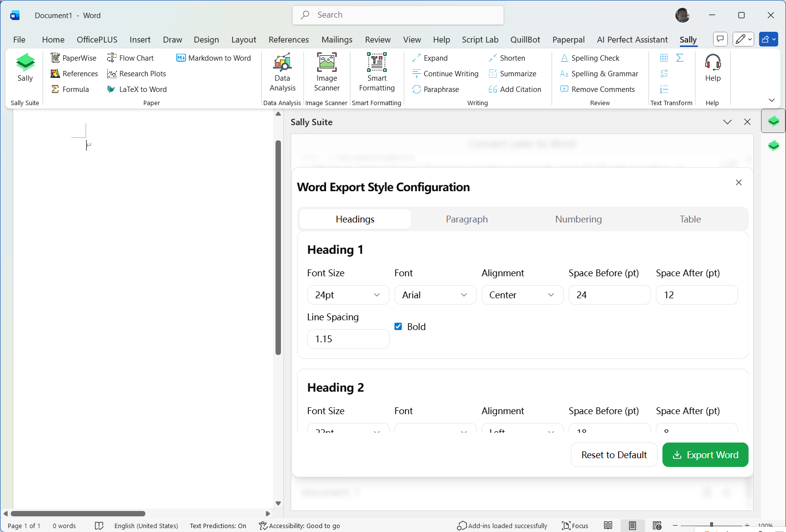Viewport: 786px width, 532px height.
Task: Toggle Text Predictions in status bar
Action: click(x=218, y=526)
